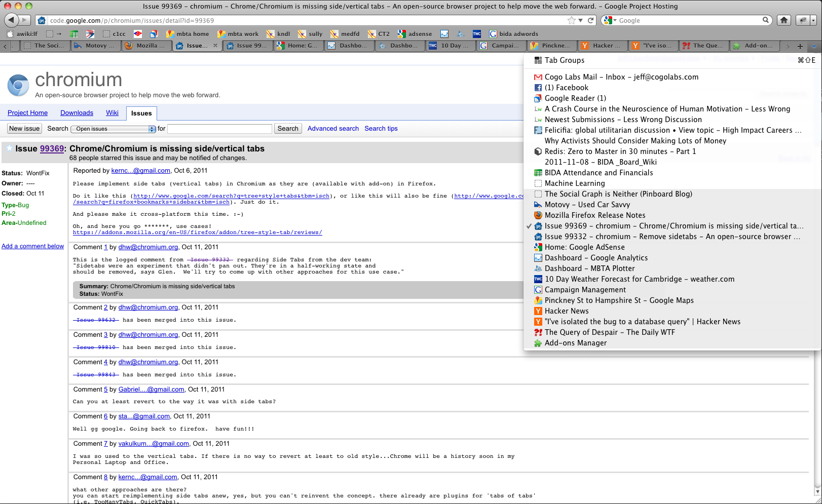Go back using the browser back arrow
Viewport: 822px width, 504px height.
click(11, 20)
